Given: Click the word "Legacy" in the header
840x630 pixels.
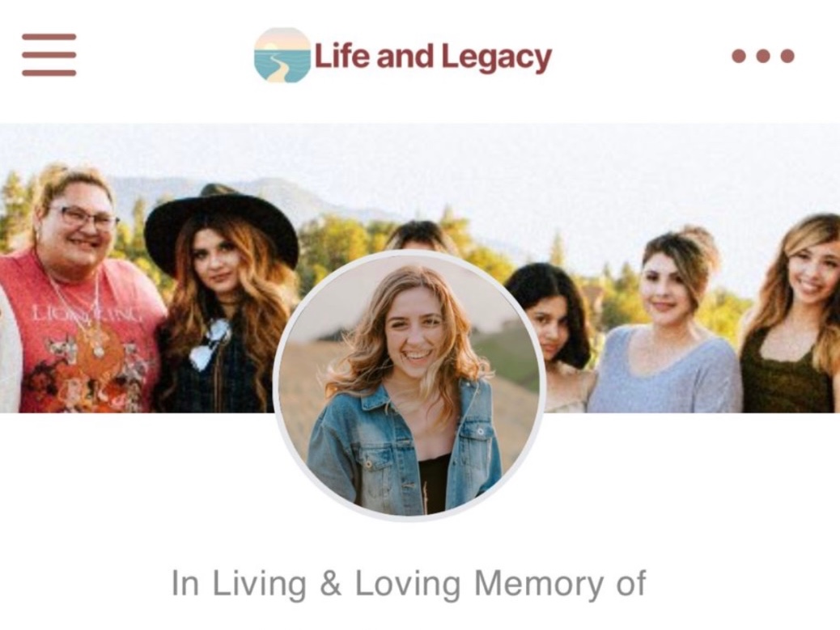Looking at the screenshot, I should click(497, 57).
